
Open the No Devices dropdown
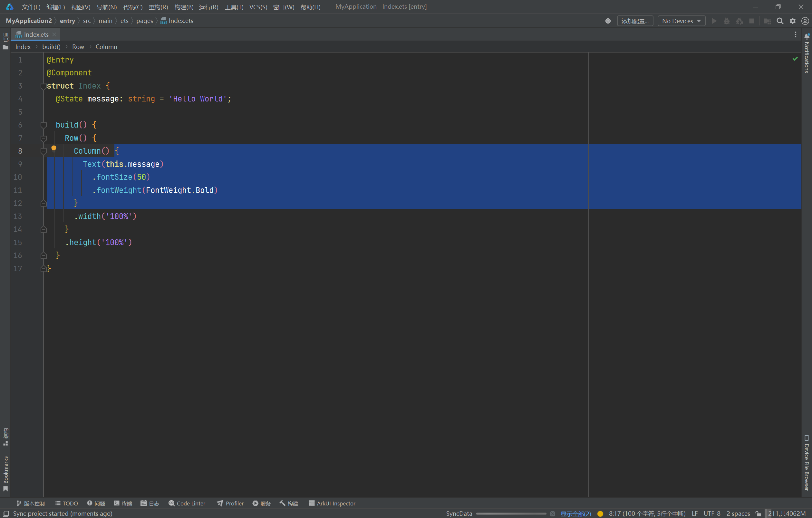coord(681,21)
